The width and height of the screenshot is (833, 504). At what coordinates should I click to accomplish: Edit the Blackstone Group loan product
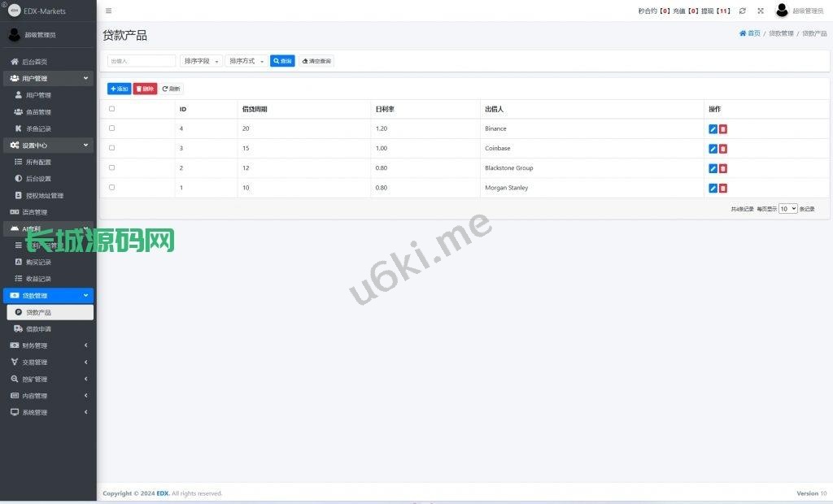(713, 168)
